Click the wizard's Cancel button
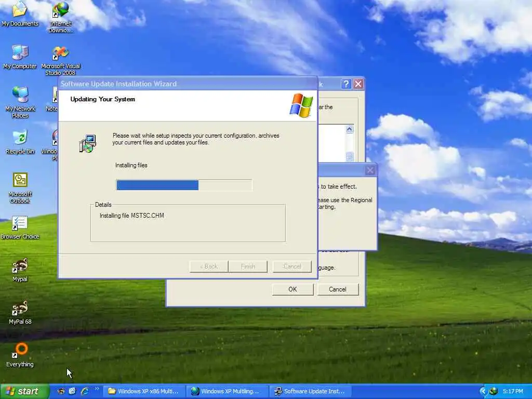Image resolution: width=532 pixels, height=399 pixels. click(x=292, y=267)
